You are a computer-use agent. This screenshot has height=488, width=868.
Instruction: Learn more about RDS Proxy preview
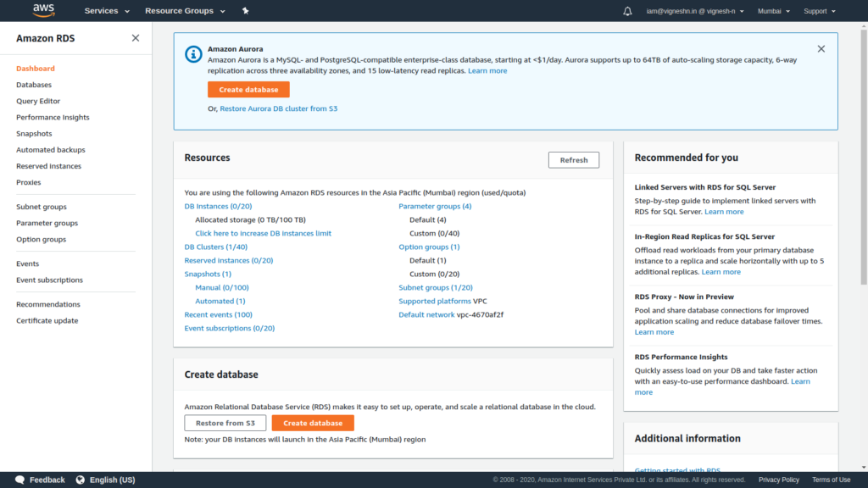click(654, 332)
